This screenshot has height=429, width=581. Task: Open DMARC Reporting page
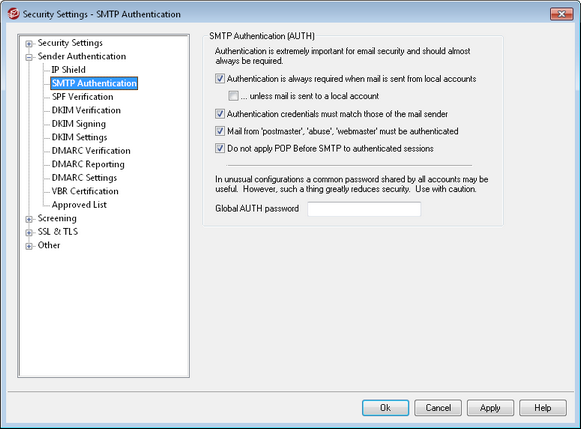(88, 164)
